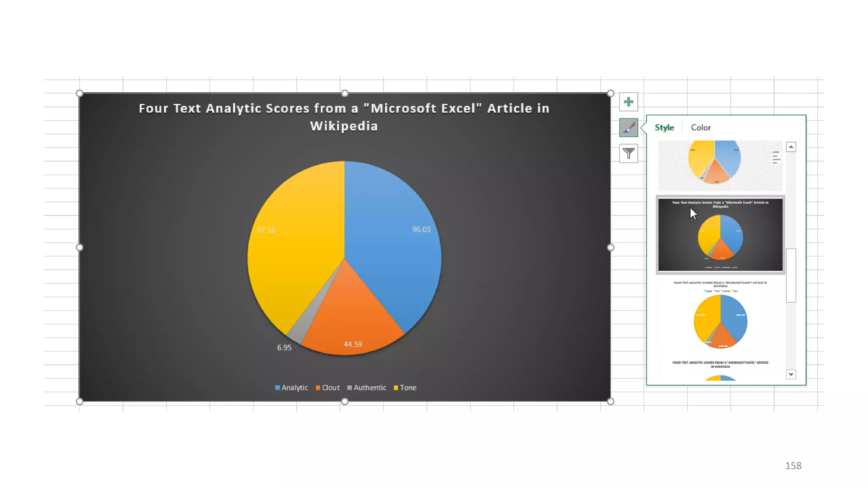Viewport: 868px width, 488px height.
Task: Switch to the Color tab
Action: point(700,128)
